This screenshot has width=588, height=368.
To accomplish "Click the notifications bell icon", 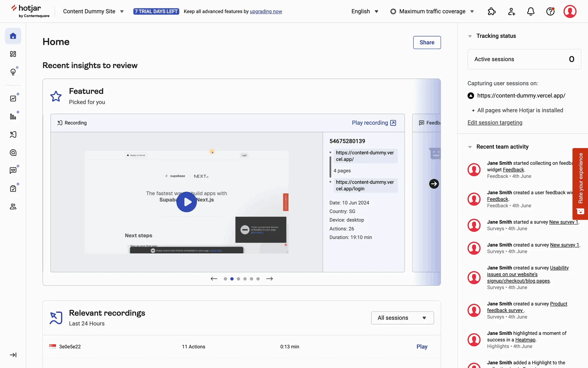I will (531, 12).
